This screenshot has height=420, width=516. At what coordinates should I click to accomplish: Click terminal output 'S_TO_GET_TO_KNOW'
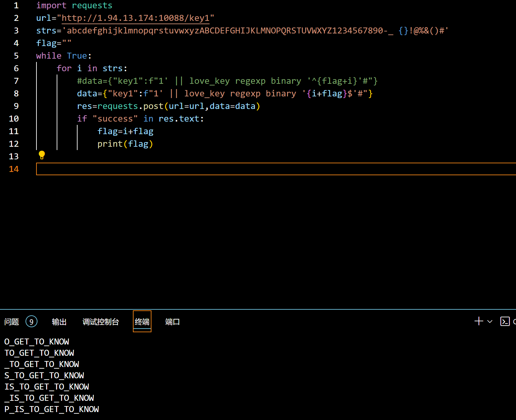[44, 375]
